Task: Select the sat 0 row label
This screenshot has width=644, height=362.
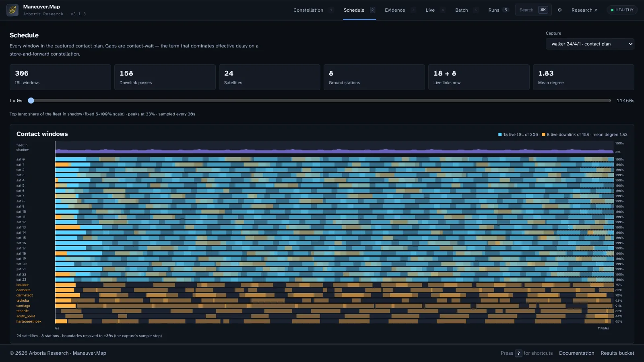Action: (21, 159)
